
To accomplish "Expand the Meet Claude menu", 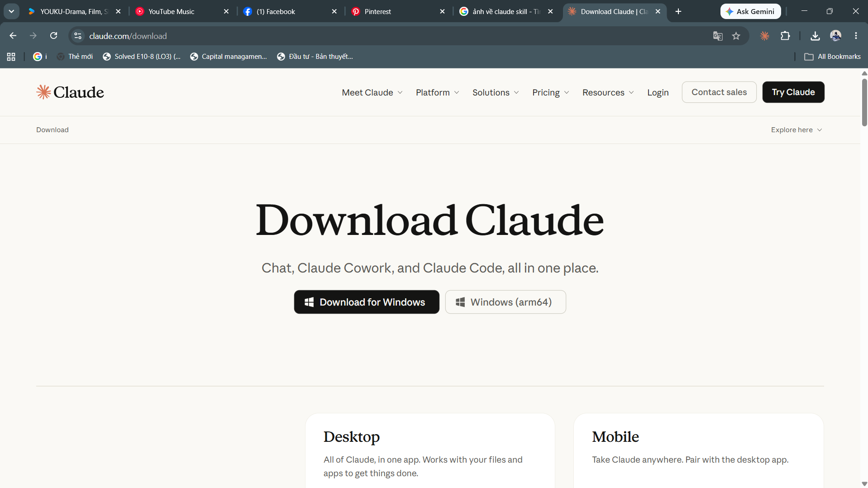I will tap(372, 92).
